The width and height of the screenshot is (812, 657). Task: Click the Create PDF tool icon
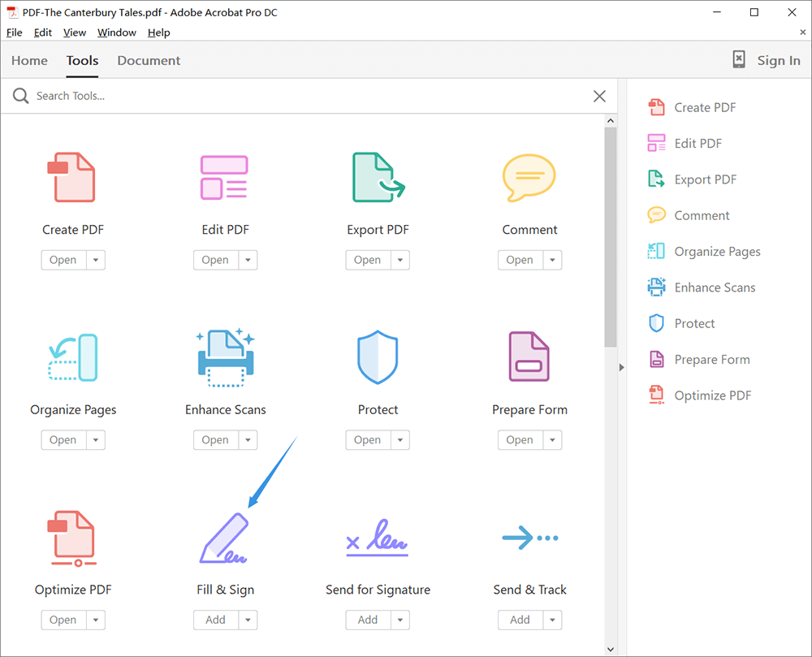pyautogui.click(x=73, y=177)
